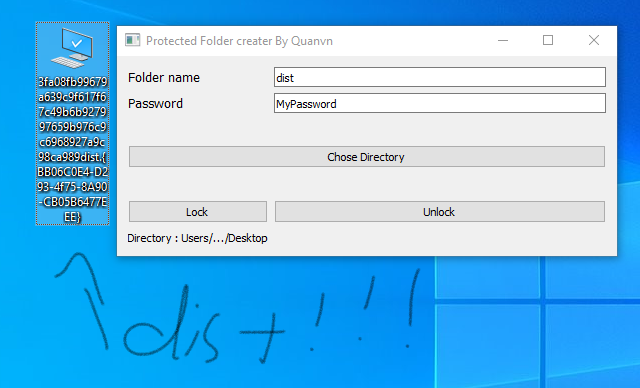Focus the Password input field

[x=440, y=103]
